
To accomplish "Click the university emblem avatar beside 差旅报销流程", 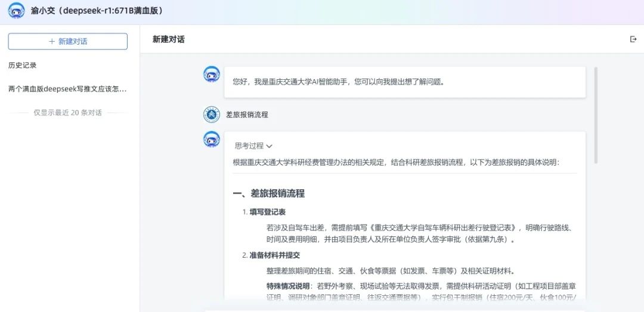I will pos(212,114).
